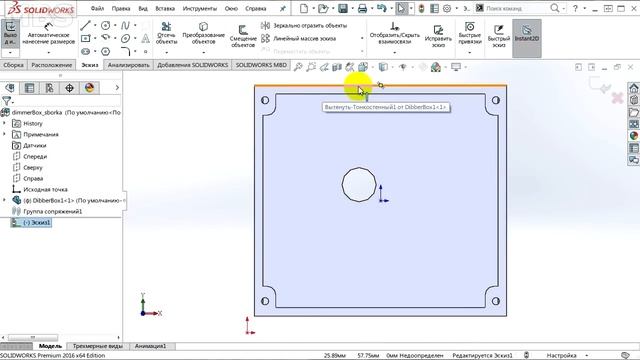The image size is (640, 360).
Task: Select the Spline sketch tool
Action: 125,25
